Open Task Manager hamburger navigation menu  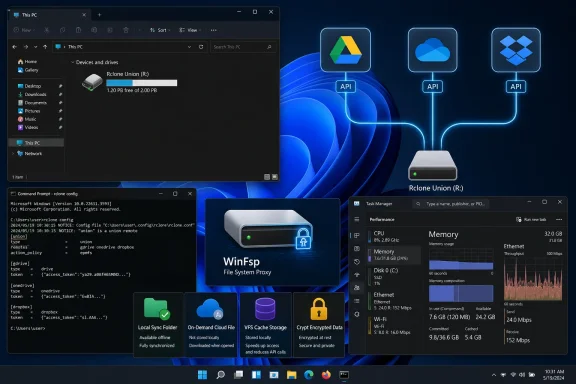click(x=357, y=219)
